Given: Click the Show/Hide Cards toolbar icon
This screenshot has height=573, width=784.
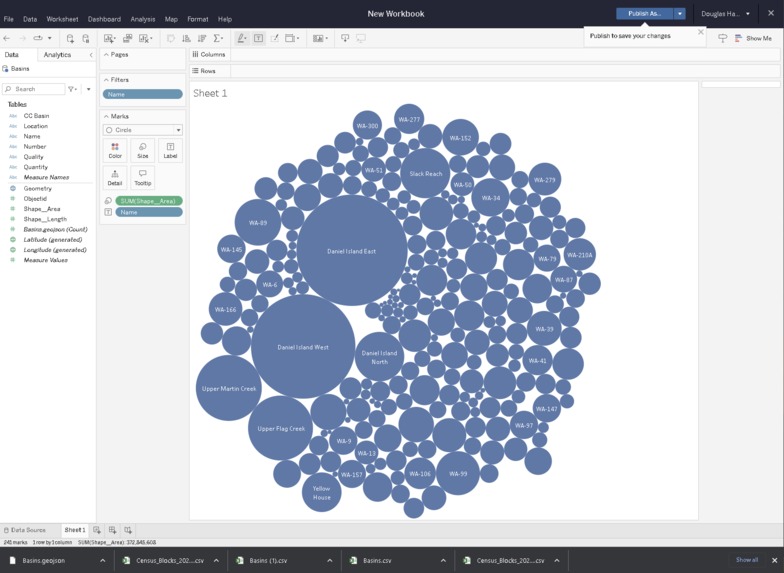Looking at the screenshot, I should tap(318, 38).
